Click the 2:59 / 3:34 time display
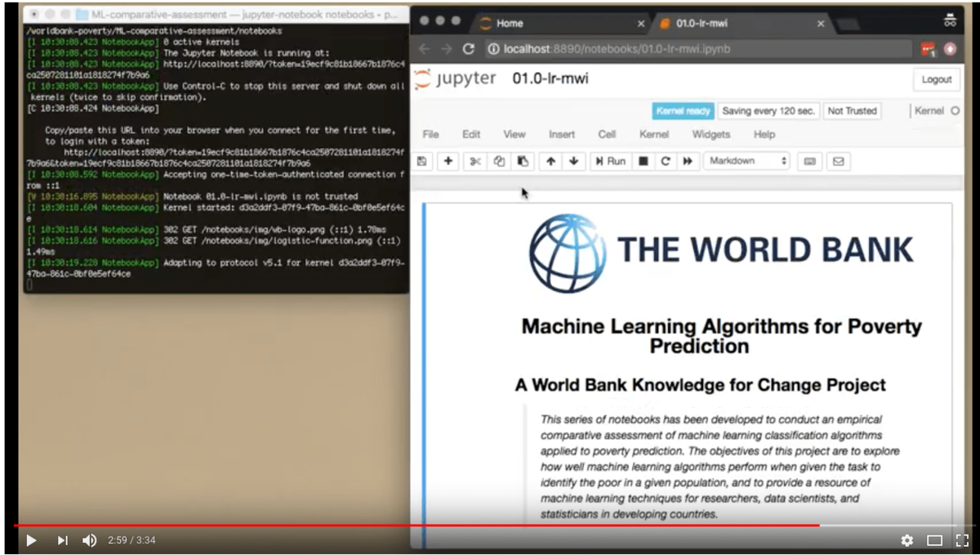The width and height of the screenshot is (980, 555). click(x=131, y=540)
